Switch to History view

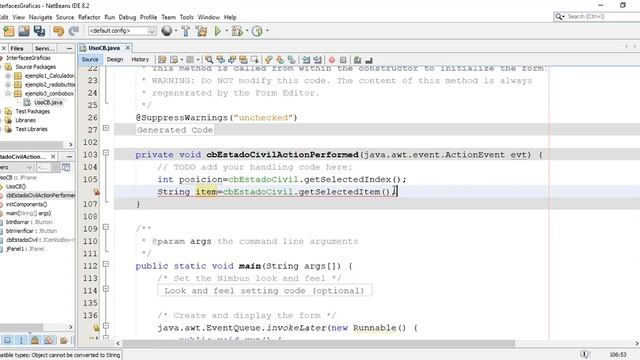click(x=140, y=60)
